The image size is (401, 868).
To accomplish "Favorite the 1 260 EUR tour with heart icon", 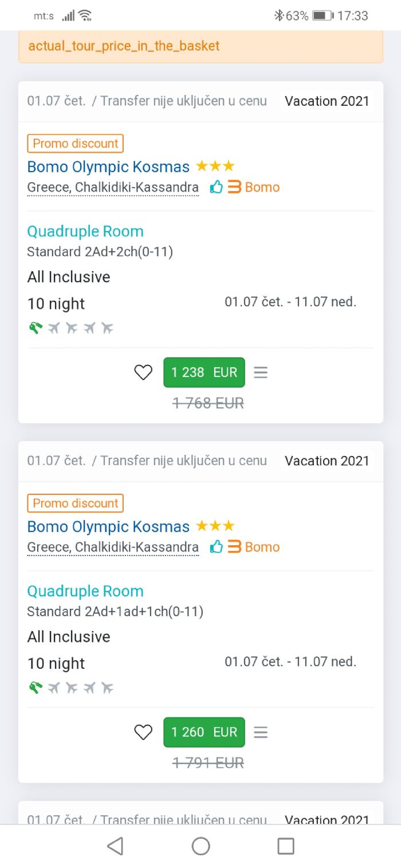I will tap(143, 732).
